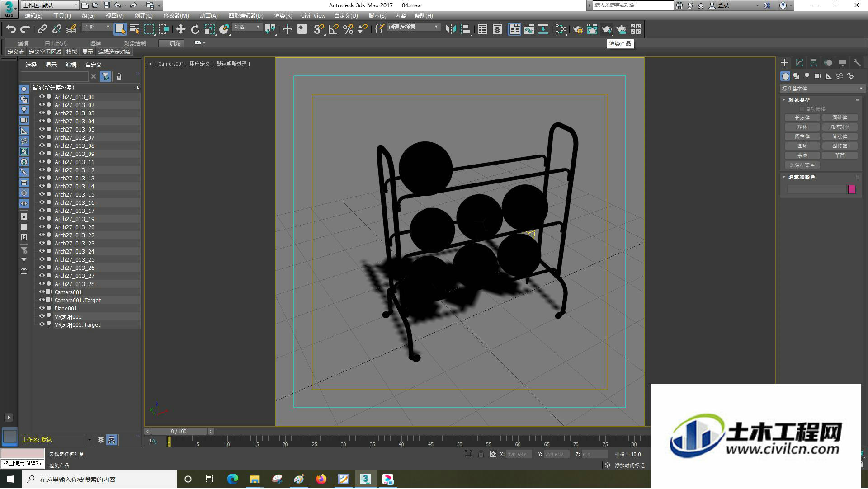868x489 pixels.
Task: Click the 加强型文本 button
Action: click(x=802, y=165)
